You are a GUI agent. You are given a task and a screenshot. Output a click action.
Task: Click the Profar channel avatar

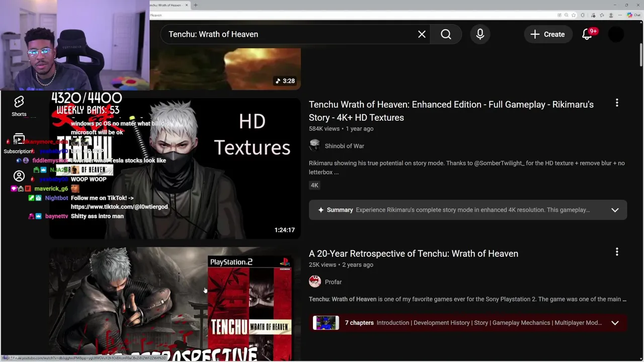coord(315,282)
